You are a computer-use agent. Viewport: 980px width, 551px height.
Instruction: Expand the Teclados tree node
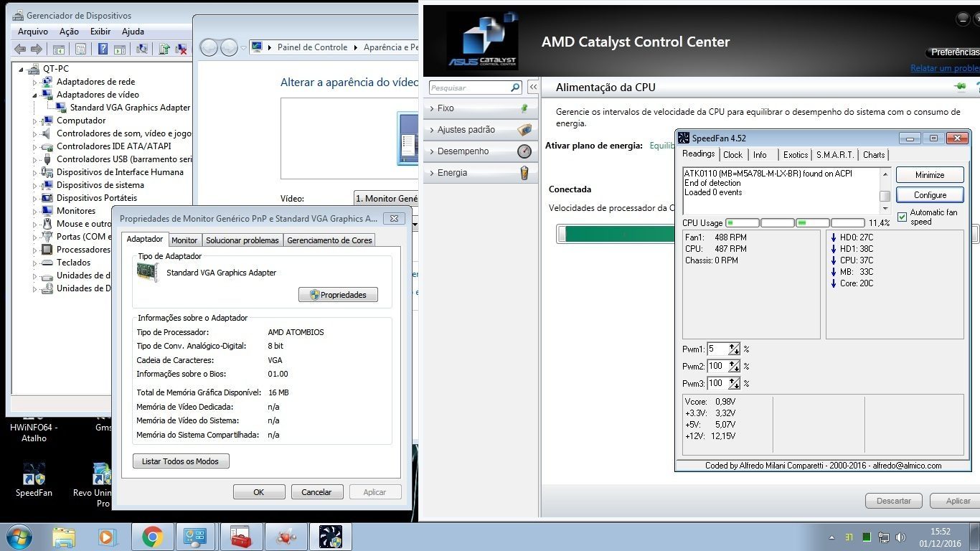(x=34, y=263)
